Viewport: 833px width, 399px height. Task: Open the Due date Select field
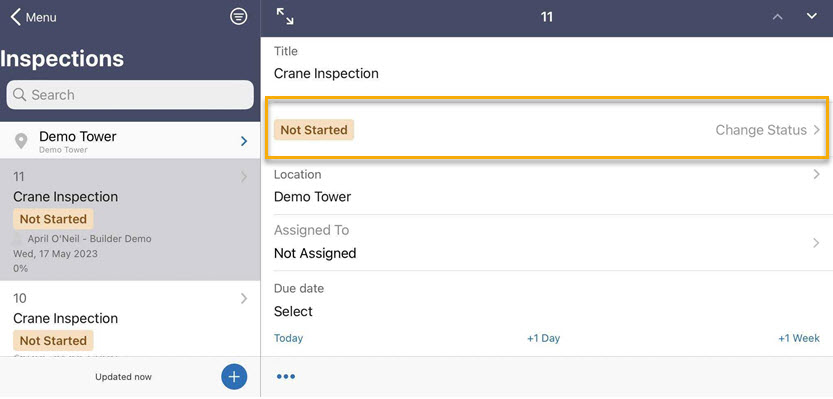point(293,311)
